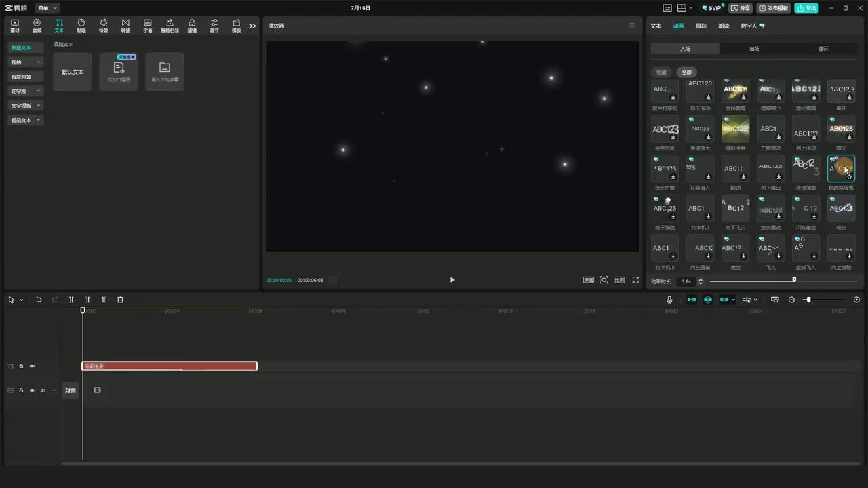Open the selection tool mode dropdown
This screenshot has width=868, height=488.
coord(22,300)
